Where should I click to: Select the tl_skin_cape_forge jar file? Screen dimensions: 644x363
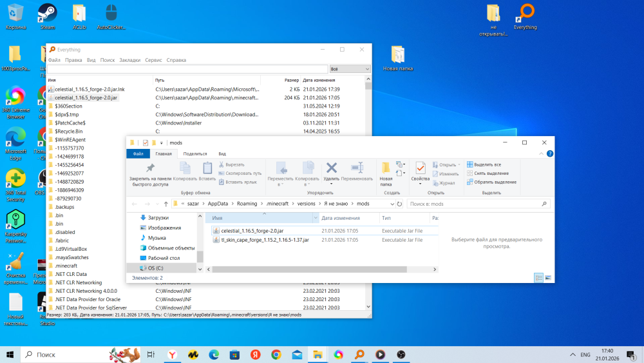265,240
